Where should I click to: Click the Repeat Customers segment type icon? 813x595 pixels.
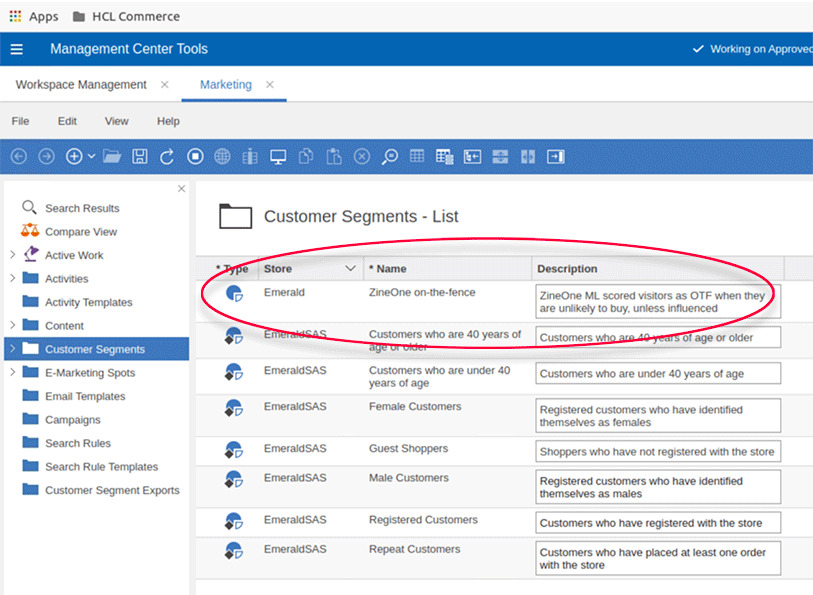[x=234, y=550]
